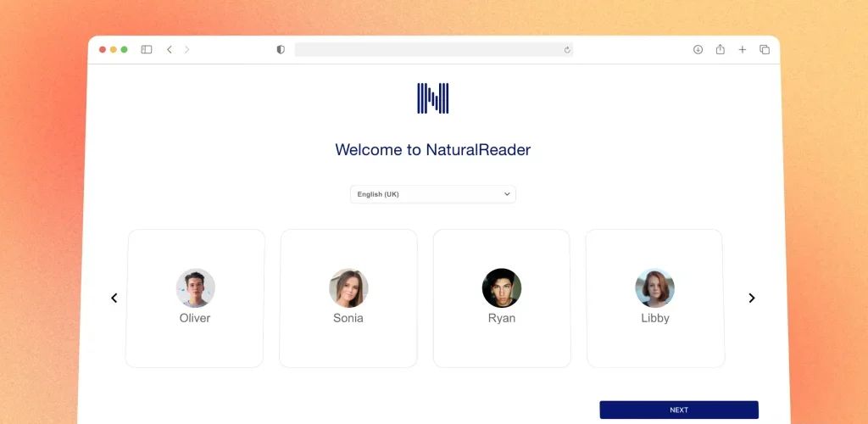Open the share icon in toolbar
868x424 pixels.
point(721,49)
